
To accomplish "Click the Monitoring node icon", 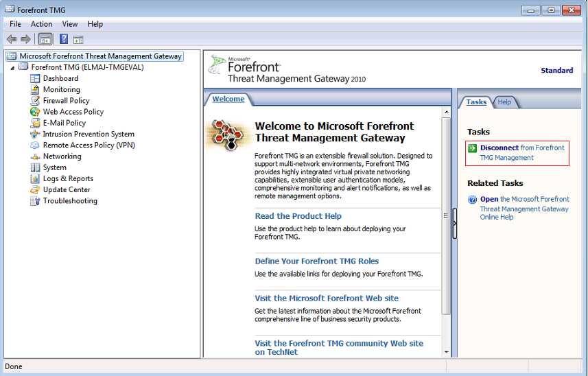I will tap(35, 89).
